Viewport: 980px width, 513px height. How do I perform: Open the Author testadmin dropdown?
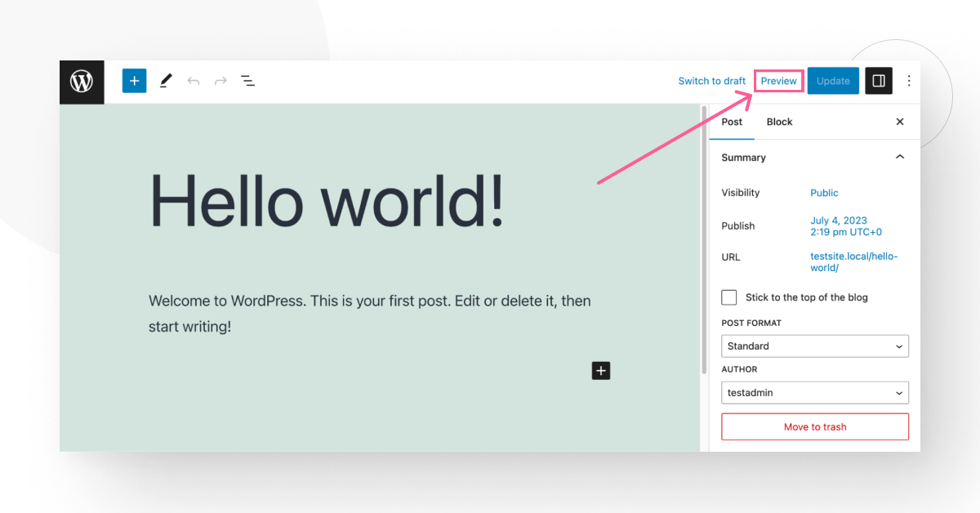[x=814, y=392]
